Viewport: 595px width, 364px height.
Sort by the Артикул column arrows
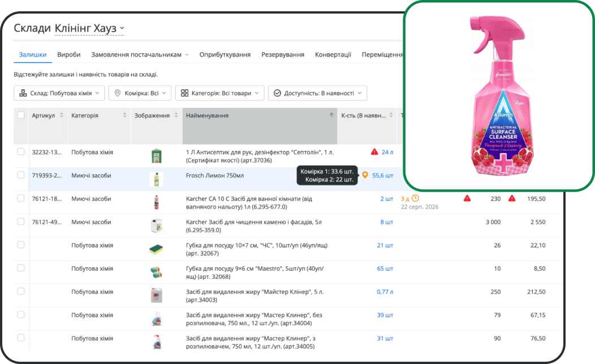tap(62, 115)
